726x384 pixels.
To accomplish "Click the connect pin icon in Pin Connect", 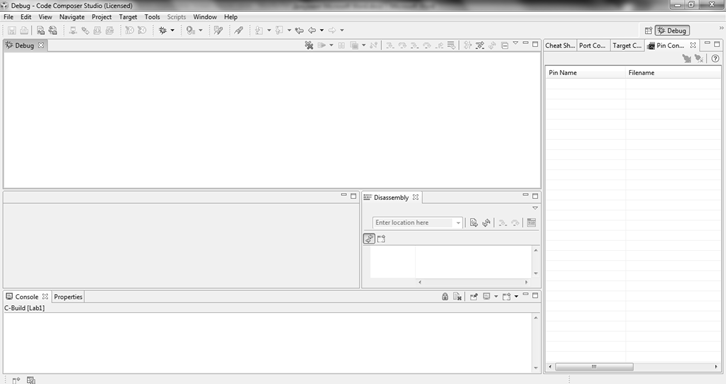I will coord(687,58).
